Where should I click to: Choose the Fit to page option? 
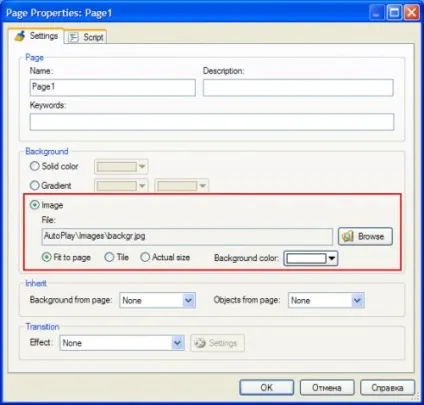[x=47, y=257]
